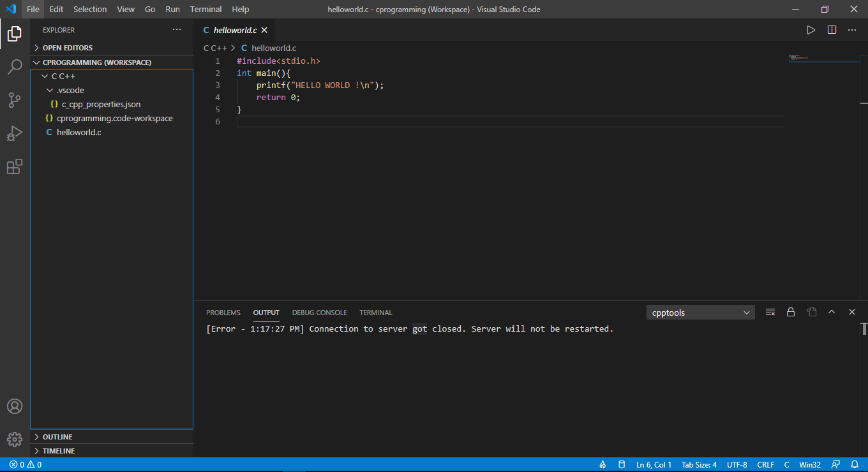
Task: Open the Accounts menu icon
Action: [15, 406]
